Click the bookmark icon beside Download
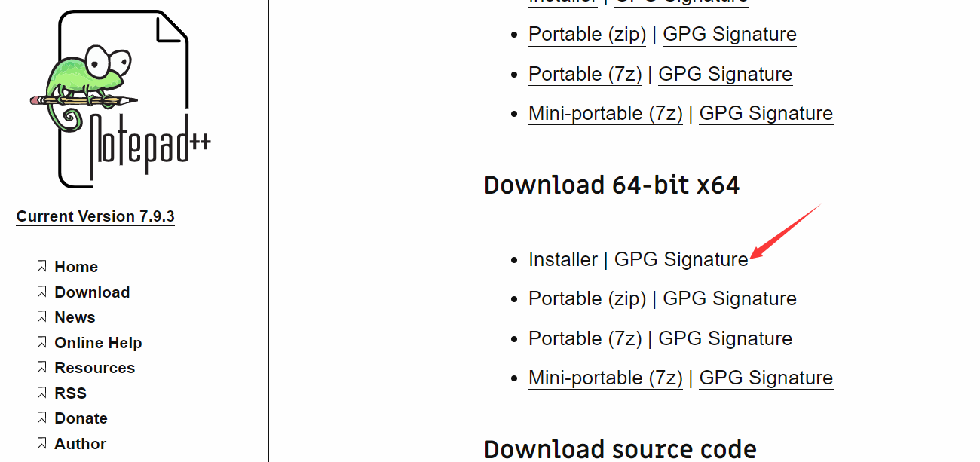 41,292
